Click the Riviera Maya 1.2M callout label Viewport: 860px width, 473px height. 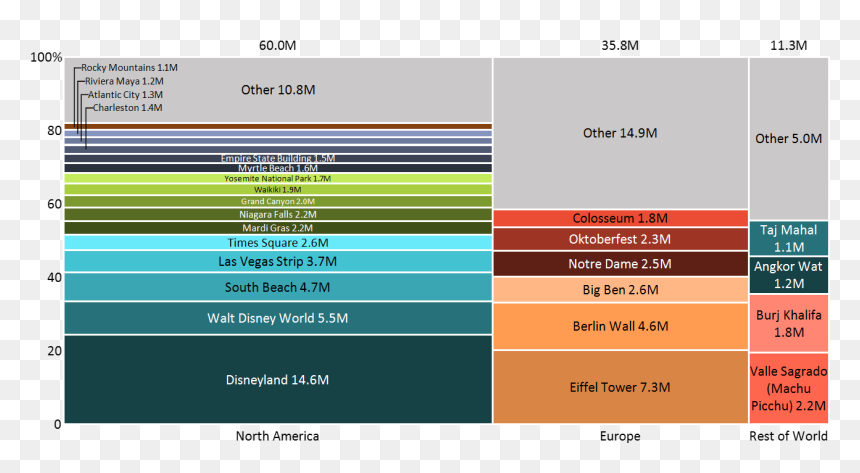(124, 81)
